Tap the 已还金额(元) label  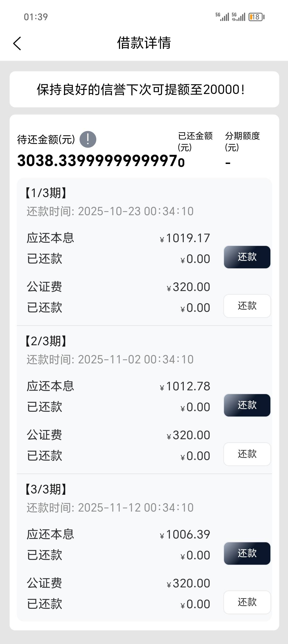(195, 141)
